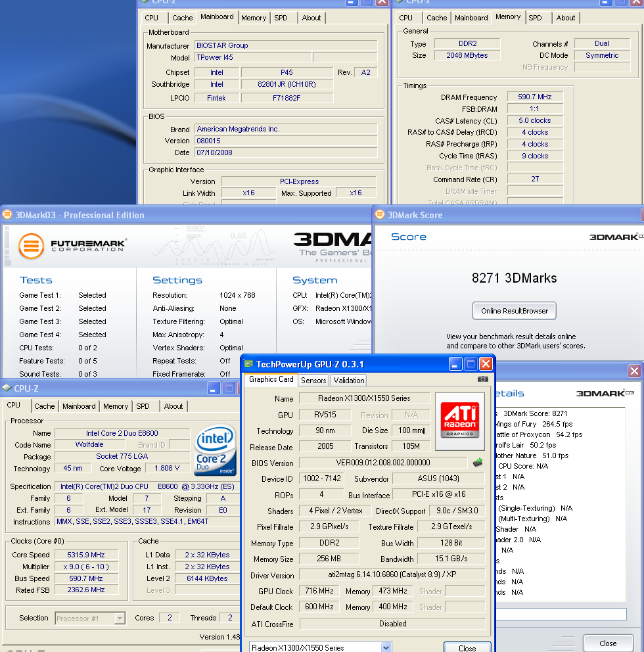
Task: Click the Bandwidth 15.1 GB/s value
Action: tap(451, 559)
